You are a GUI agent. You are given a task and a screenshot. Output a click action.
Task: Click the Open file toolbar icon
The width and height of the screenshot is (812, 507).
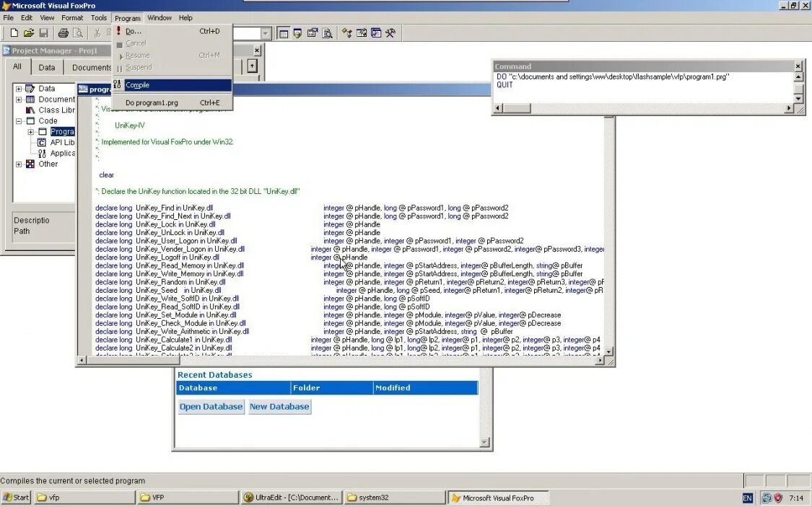(x=28, y=33)
